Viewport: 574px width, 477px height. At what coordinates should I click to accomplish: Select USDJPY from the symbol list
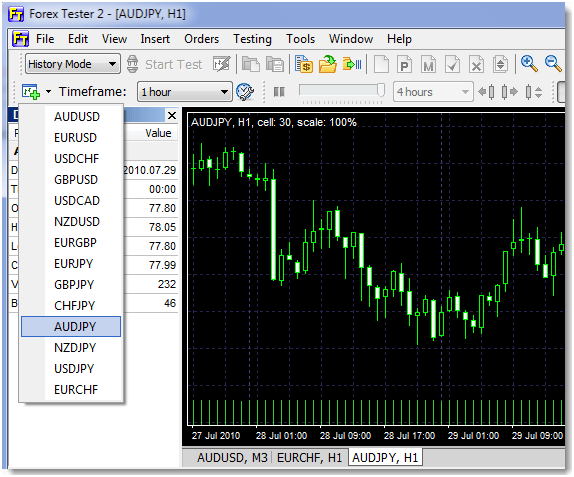tap(71, 369)
